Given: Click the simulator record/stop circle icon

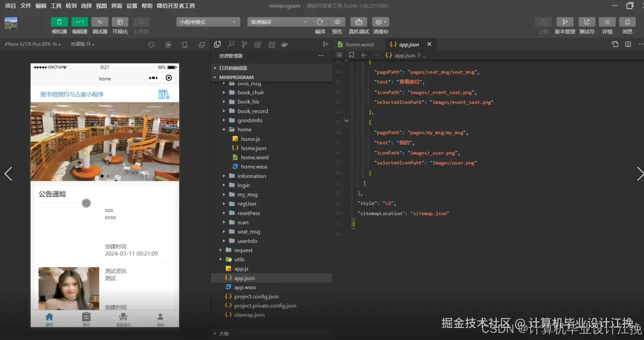Looking at the screenshot, I should [168, 44].
